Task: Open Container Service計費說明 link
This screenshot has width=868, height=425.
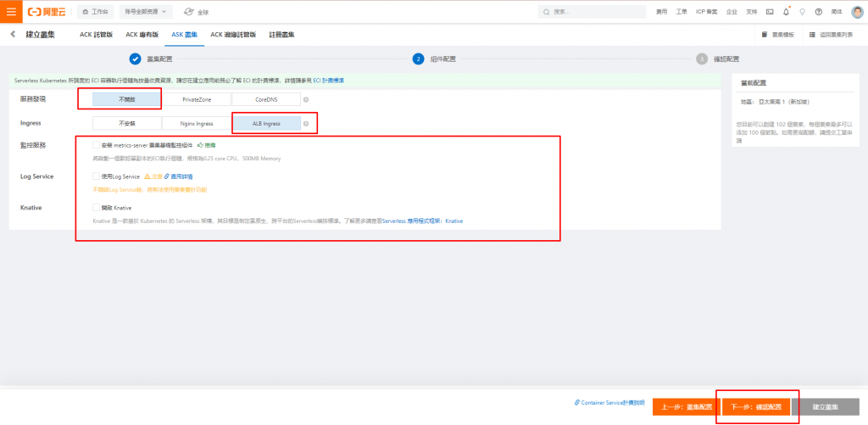Action: click(609, 403)
